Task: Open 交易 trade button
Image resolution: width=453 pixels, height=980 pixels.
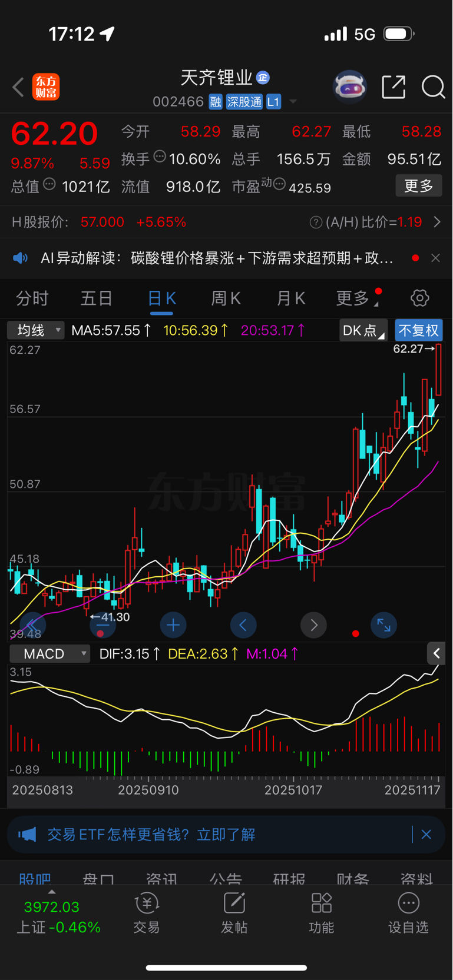Action: [x=147, y=913]
